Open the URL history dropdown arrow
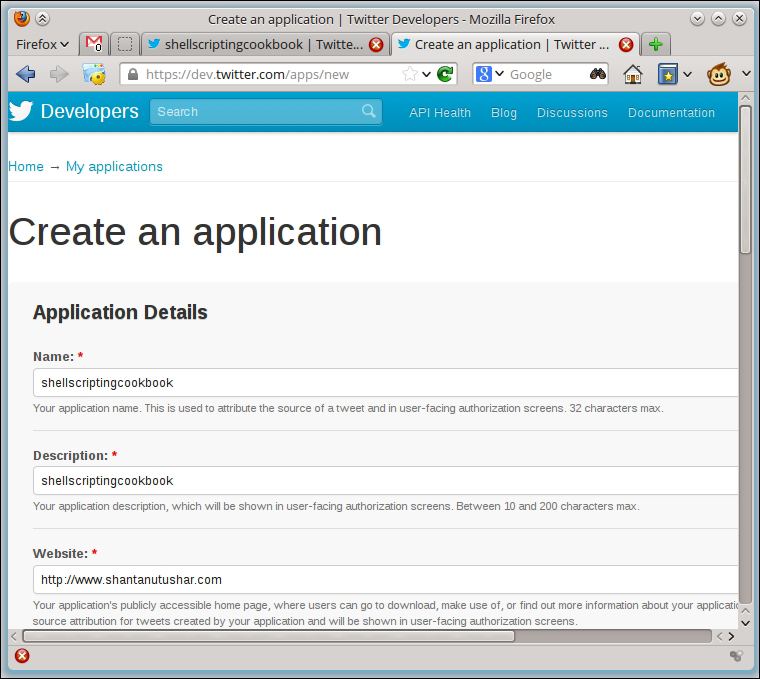The height and width of the screenshot is (679, 760). click(426, 74)
